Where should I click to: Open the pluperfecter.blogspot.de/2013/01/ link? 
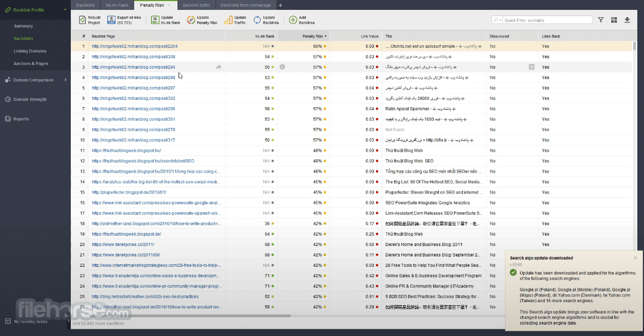128,192
